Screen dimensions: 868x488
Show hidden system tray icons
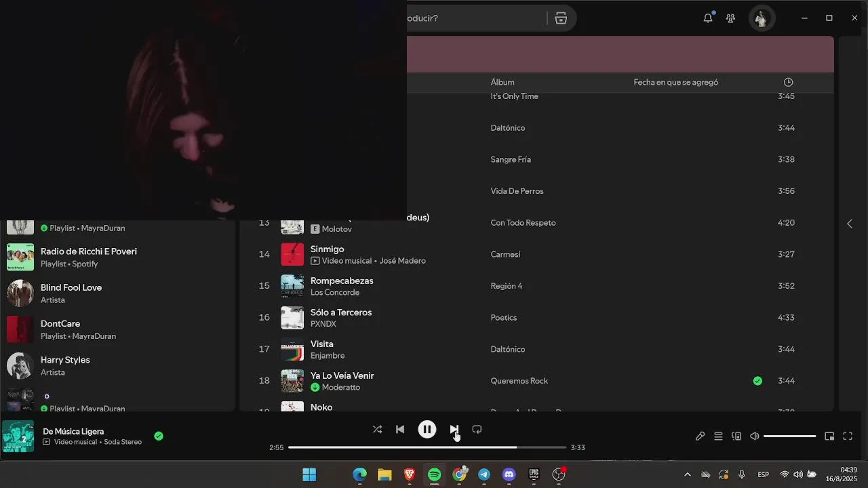pos(688,474)
